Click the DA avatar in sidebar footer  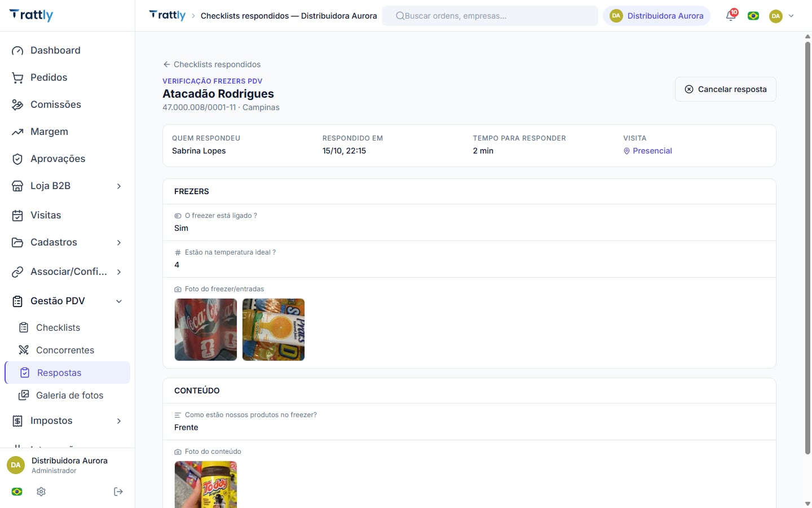pyautogui.click(x=16, y=465)
